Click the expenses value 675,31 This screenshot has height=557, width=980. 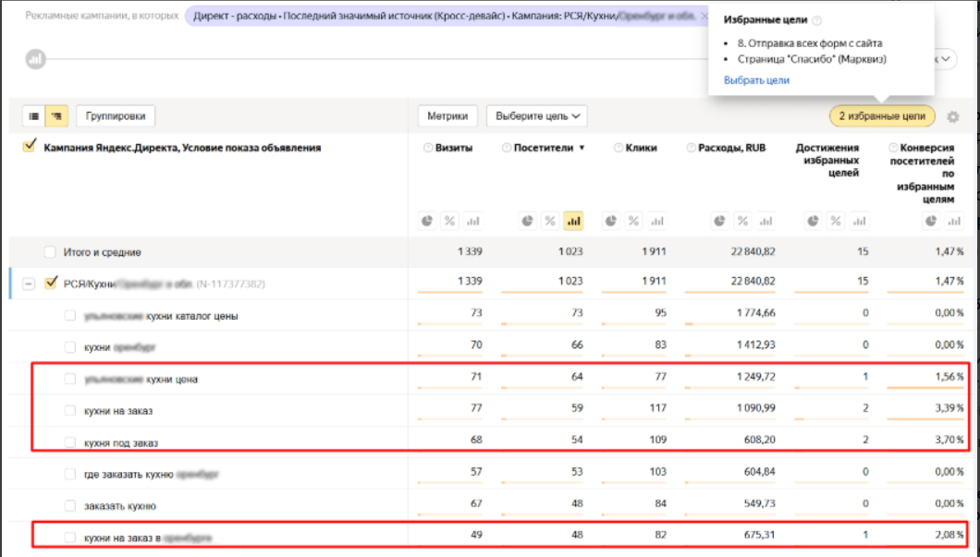click(x=759, y=535)
